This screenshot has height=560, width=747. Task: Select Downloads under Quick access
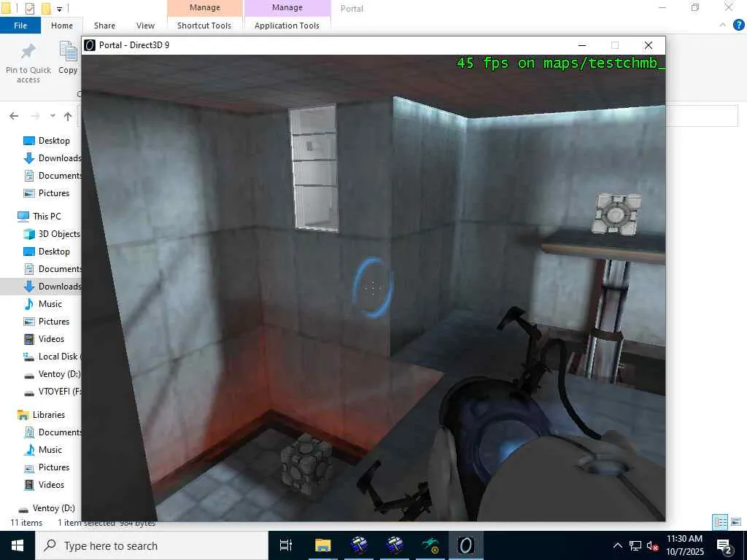(53, 158)
